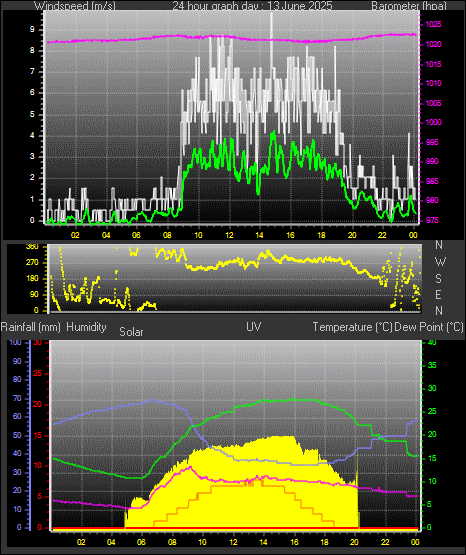Screen dimensions: 466x555
Task: Click the Dew Point (°C) label
Action: click(x=429, y=327)
